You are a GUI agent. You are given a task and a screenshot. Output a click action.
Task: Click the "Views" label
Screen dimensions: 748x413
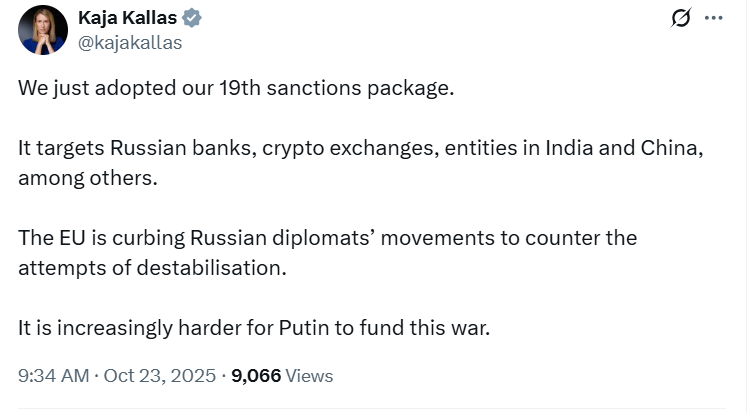(x=310, y=376)
